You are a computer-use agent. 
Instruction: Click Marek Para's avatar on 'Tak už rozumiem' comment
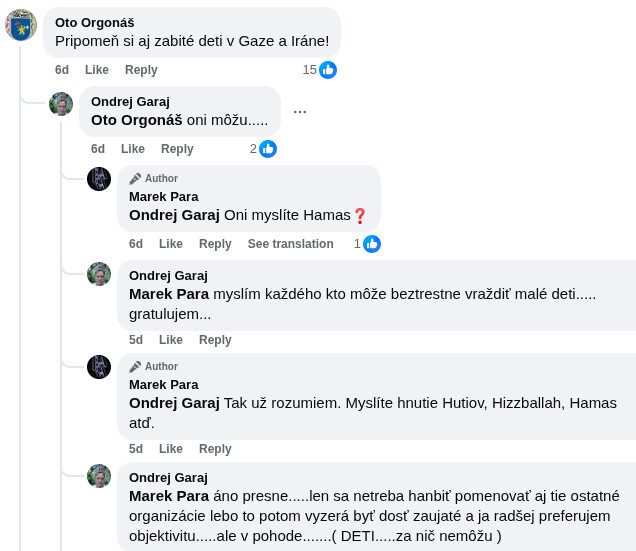point(99,367)
